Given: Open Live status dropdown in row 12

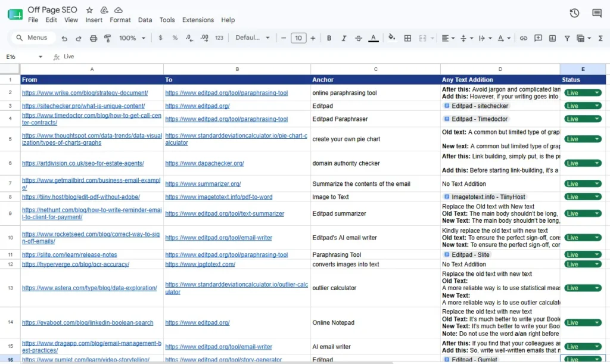Looking at the screenshot, I should point(596,264).
